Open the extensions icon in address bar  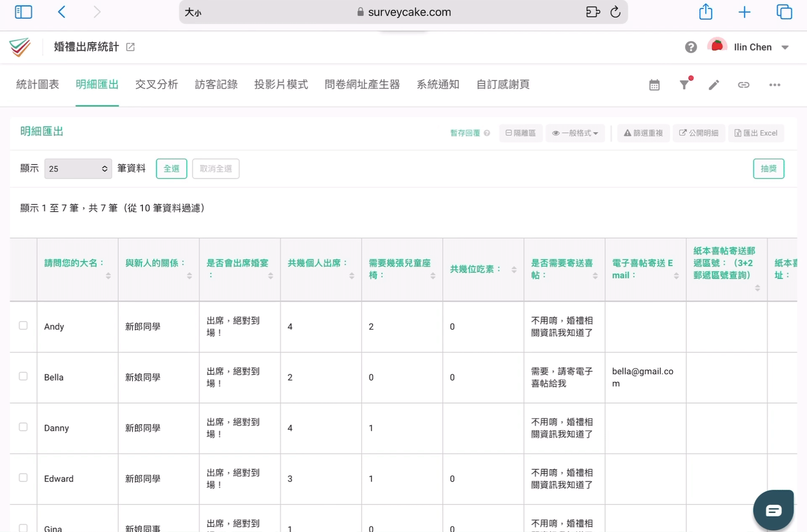593,12
